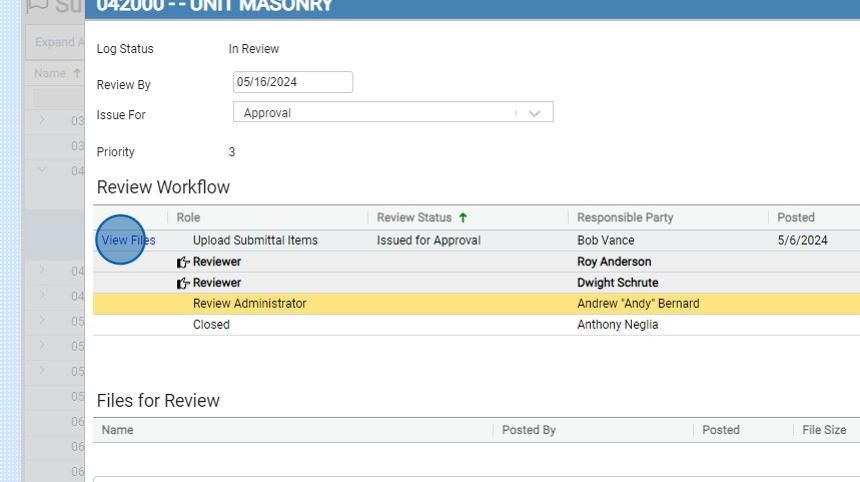Click the pointing-hand icon on Dwight Schrute's Reviewer row
860x482 pixels.
(183, 283)
